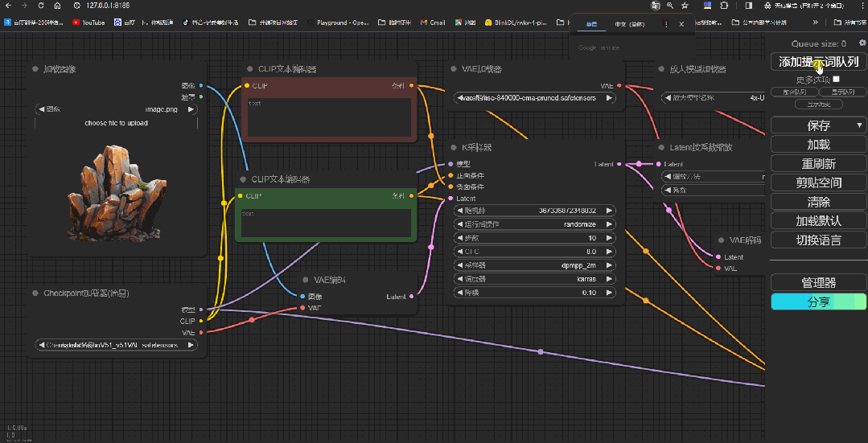868x443 pixels.
Task: Open the Checkpoint safetensors model dropdown
Action: click(117, 345)
